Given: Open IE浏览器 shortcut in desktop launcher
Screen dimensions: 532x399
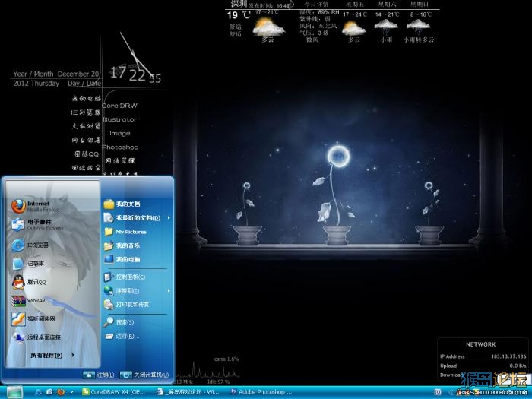Looking at the screenshot, I should click(85, 112).
